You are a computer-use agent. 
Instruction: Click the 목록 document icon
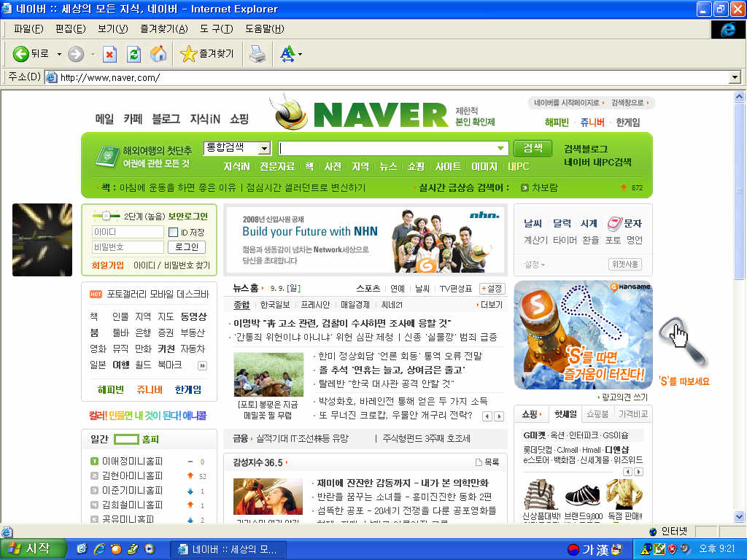[479, 462]
